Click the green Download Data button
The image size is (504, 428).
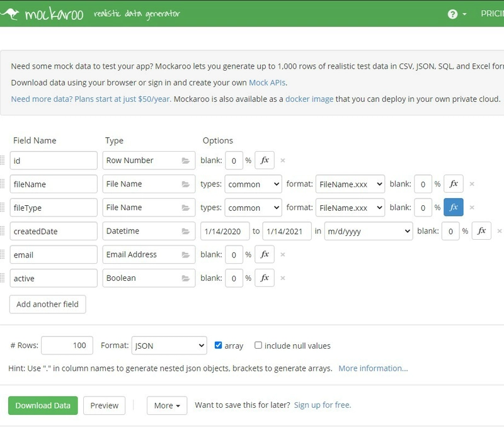click(43, 405)
